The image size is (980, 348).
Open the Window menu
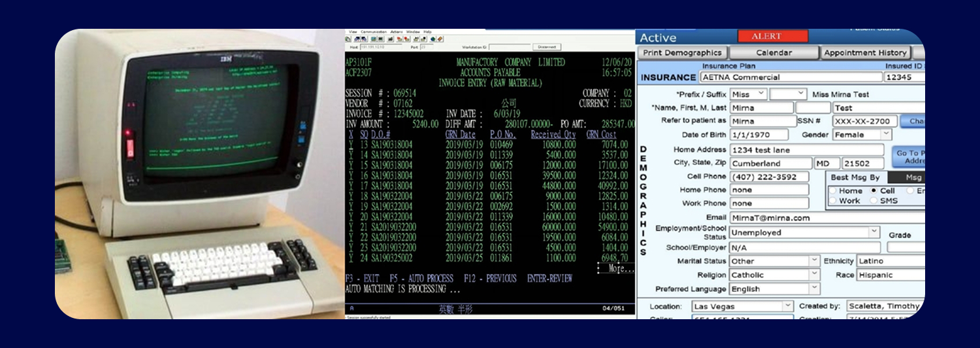point(413,31)
